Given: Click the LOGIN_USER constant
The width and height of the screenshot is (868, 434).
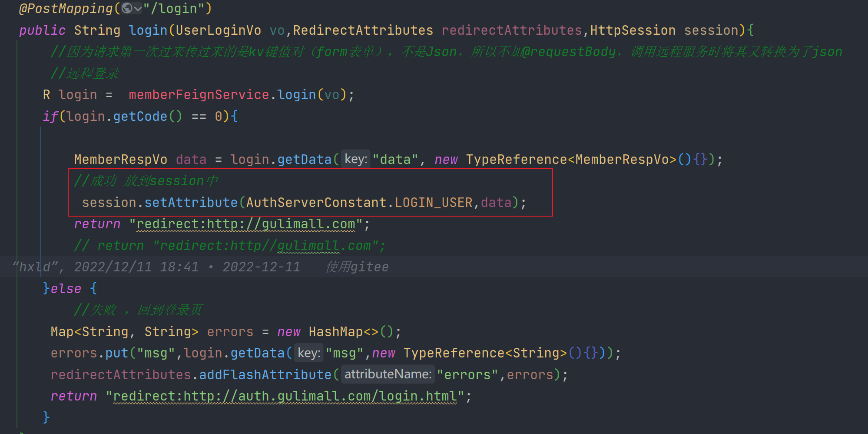Looking at the screenshot, I should tap(434, 202).
